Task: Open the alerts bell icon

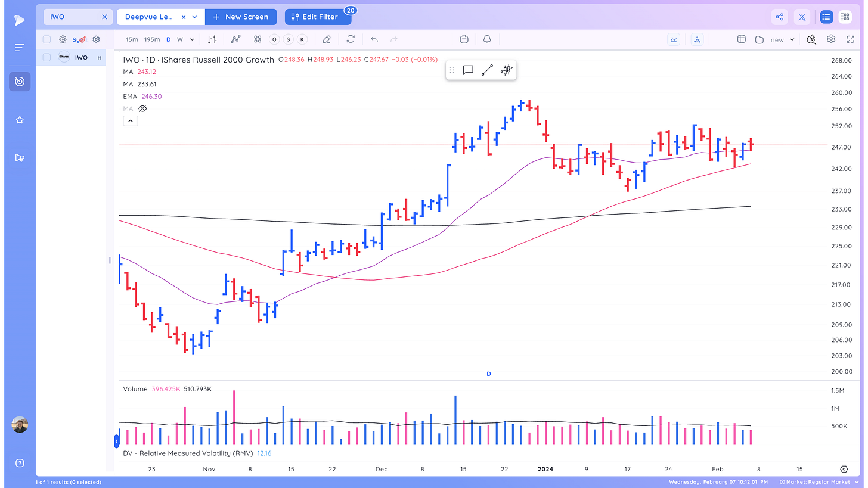Action: [x=487, y=39]
